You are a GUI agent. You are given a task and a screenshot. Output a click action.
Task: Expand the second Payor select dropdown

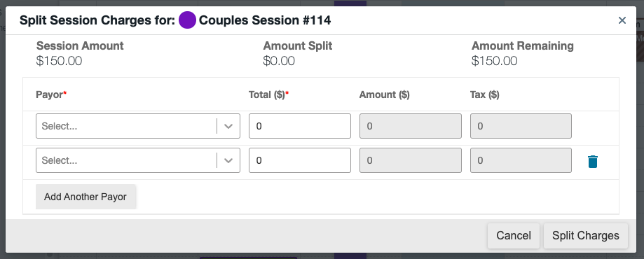[x=137, y=160]
